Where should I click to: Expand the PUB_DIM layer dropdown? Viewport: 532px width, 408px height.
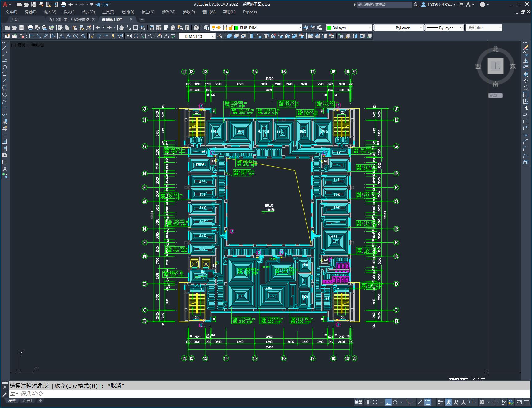point(299,28)
